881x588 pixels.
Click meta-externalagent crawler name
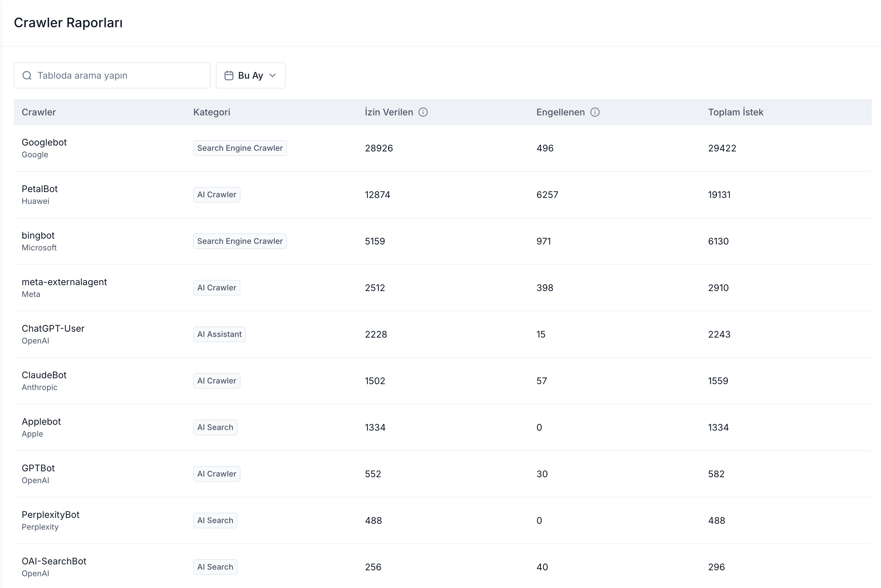click(64, 282)
